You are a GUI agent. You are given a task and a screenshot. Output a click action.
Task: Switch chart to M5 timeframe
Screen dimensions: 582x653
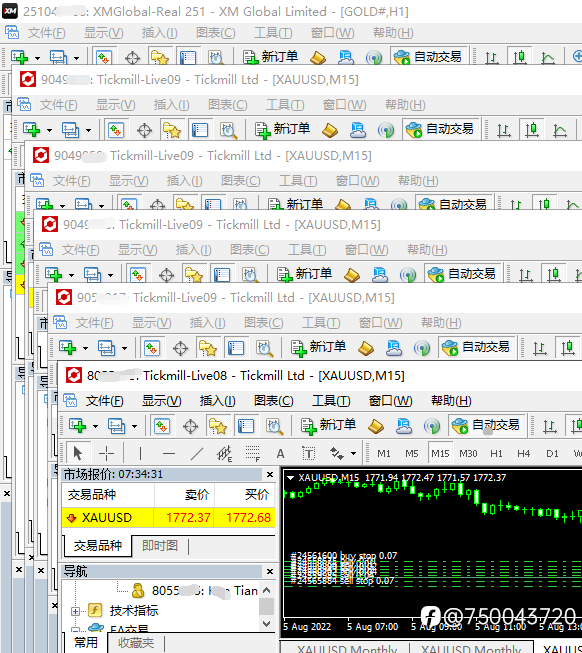coord(412,453)
